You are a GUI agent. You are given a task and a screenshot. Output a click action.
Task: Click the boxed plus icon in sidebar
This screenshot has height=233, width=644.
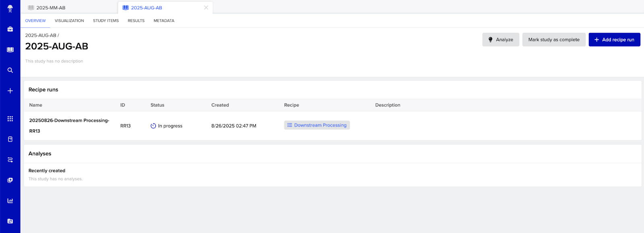(10, 180)
